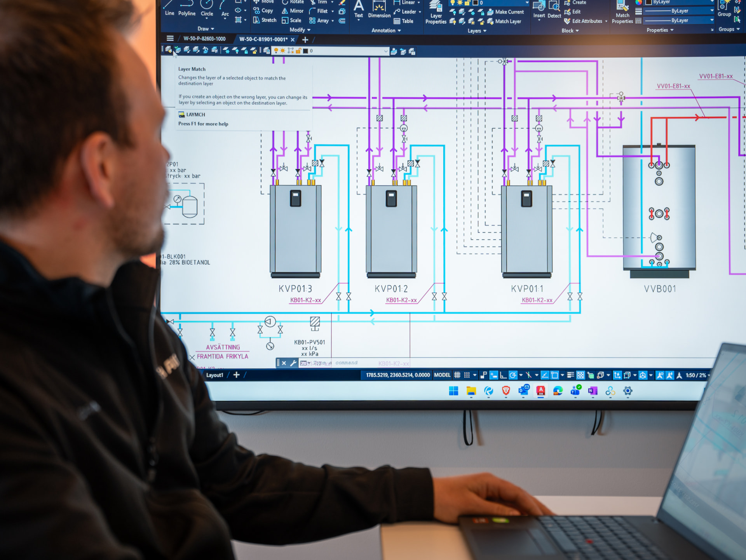Screen dimensions: 746x560
Task: Click the coordinates readout in status bar
Action: click(398, 375)
